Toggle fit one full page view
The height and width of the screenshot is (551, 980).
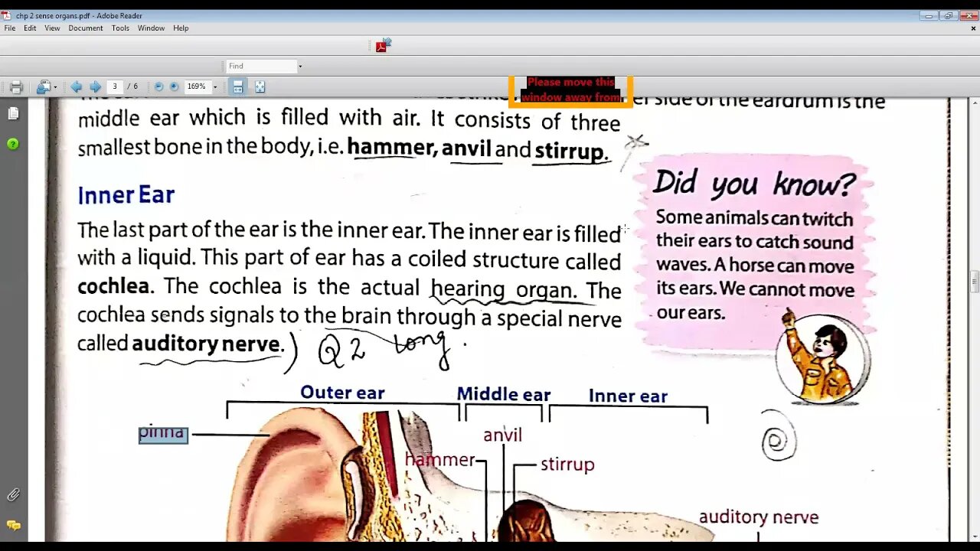(260, 87)
